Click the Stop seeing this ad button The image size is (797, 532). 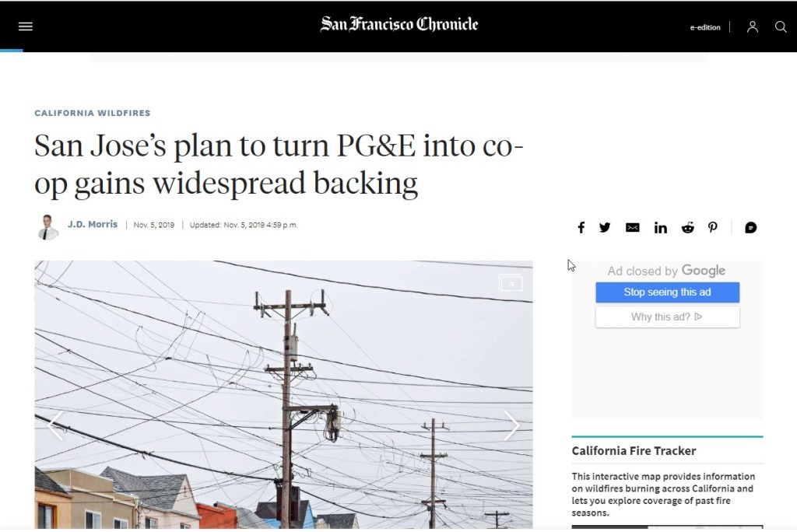coord(667,292)
